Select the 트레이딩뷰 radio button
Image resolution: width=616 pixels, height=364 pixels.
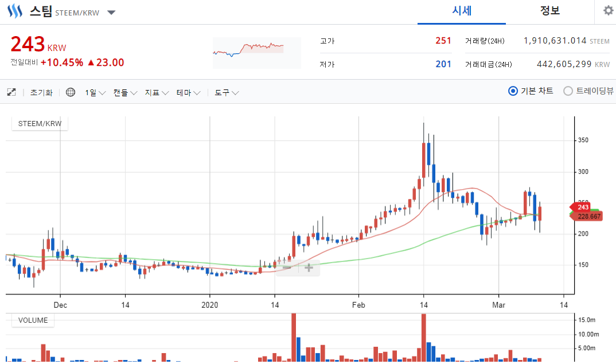pyautogui.click(x=568, y=91)
